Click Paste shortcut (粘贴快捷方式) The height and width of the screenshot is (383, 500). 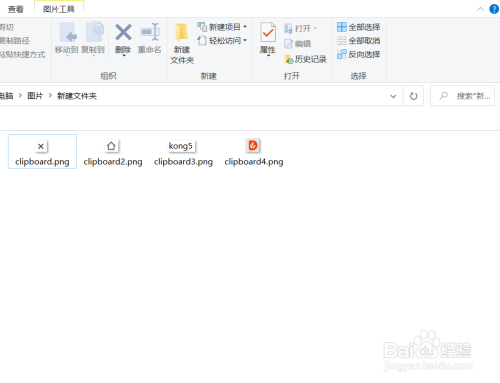22,54
